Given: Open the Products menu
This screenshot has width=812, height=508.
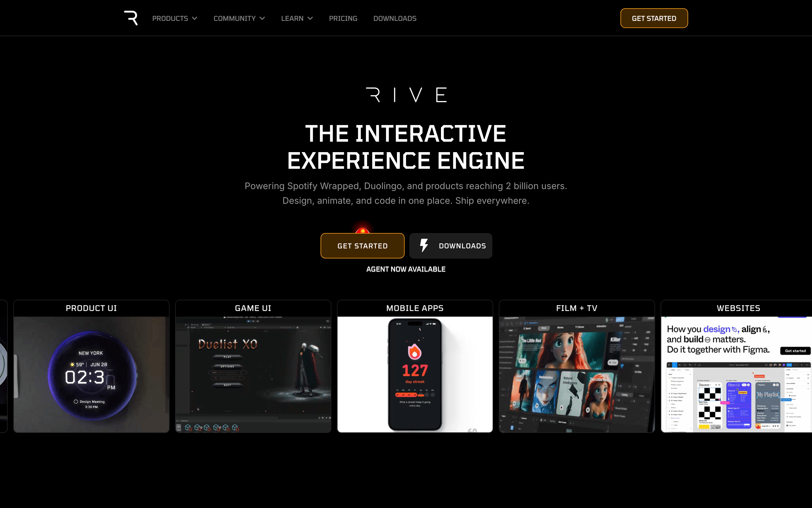Looking at the screenshot, I should 175,18.
